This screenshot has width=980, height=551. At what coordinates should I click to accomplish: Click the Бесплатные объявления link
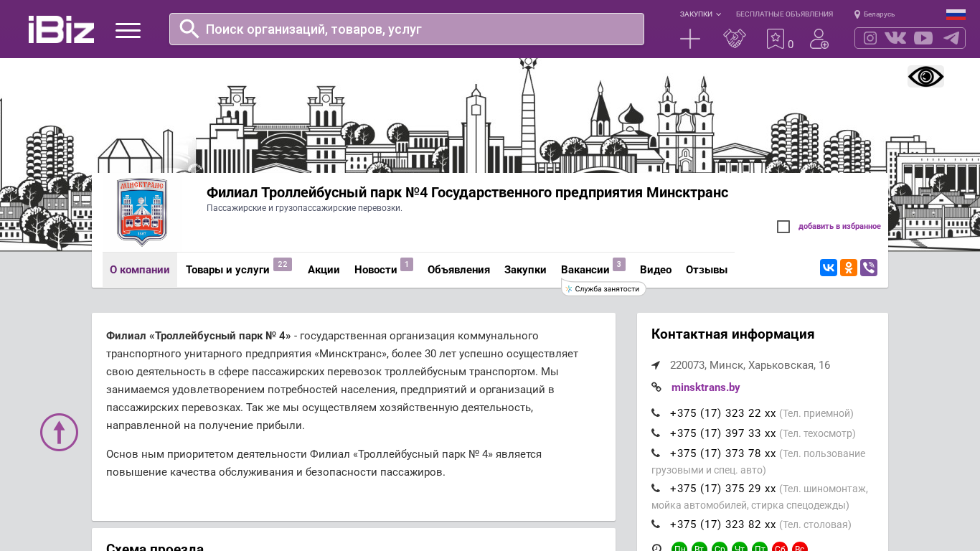pyautogui.click(x=784, y=14)
